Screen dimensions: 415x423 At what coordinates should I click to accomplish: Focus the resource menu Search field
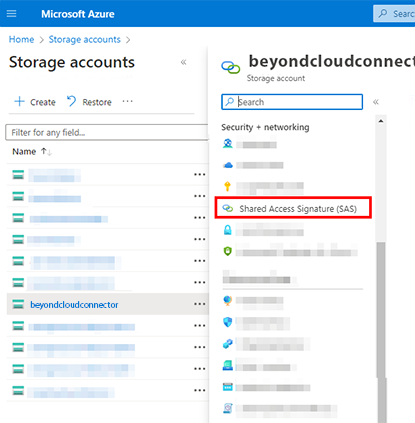pyautogui.click(x=292, y=102)
